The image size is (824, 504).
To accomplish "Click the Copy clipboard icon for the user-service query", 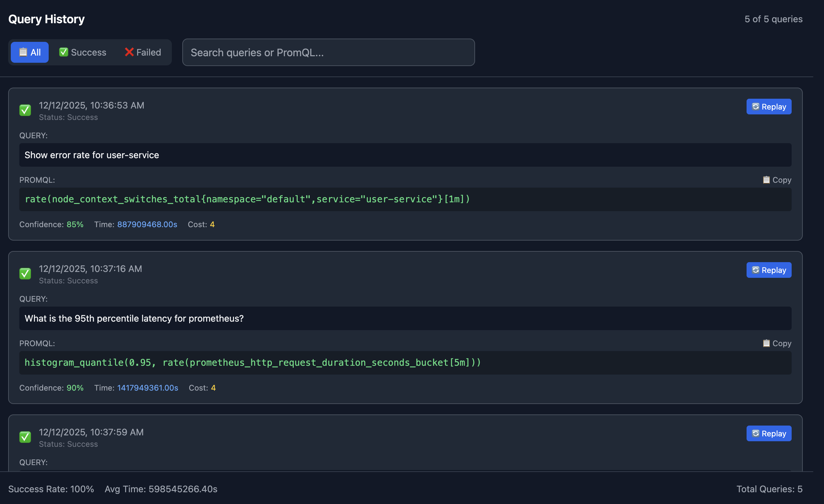I will [767, 180].
